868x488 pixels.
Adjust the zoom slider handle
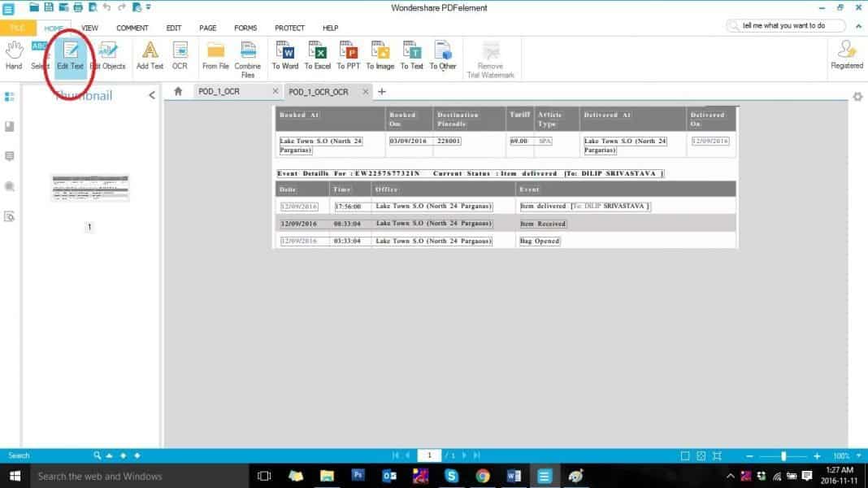pyautogui.click(x=783, y=455)
